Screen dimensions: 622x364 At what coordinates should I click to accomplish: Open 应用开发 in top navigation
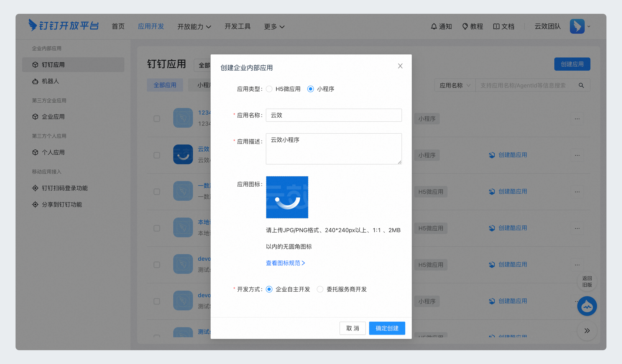pyautogui.click(x=151, y=26)
